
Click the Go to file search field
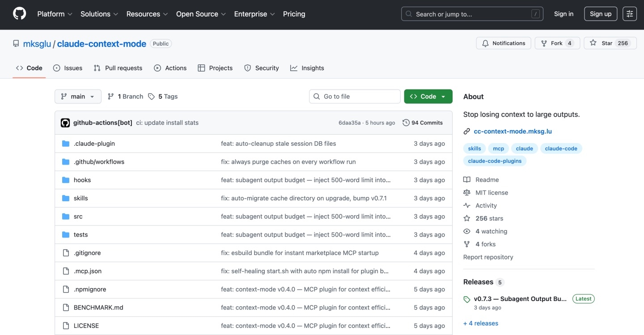point(355,97)
